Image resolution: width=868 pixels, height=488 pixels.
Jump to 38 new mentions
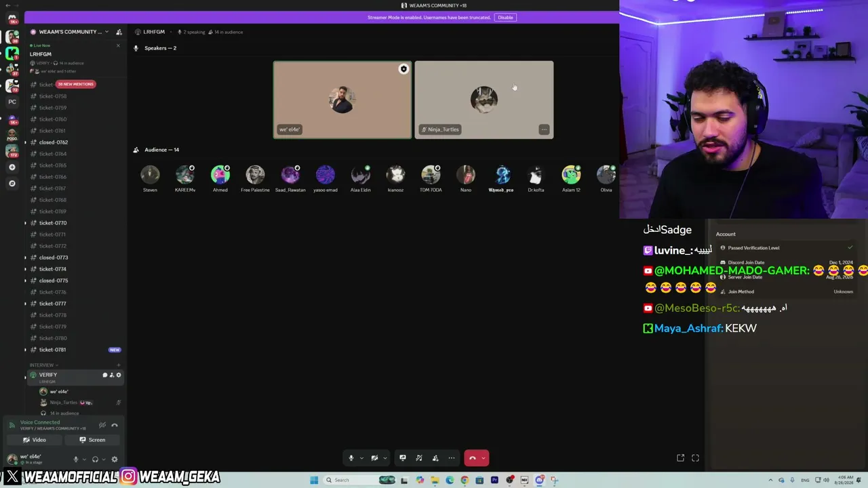click(x=75, y=84)
